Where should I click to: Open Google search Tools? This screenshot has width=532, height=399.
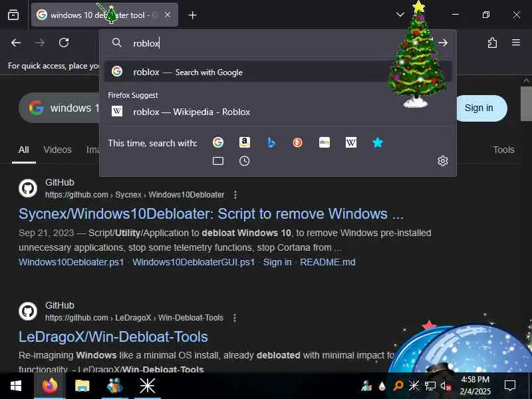click(504, 150)
